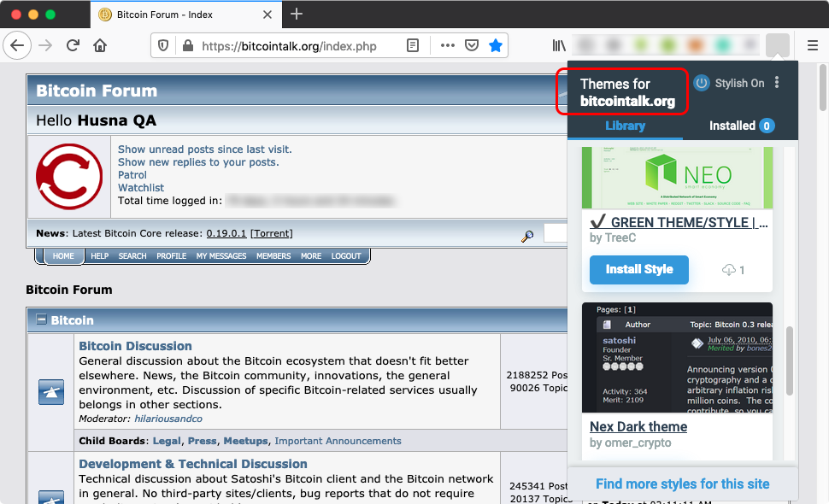The width and height of the screenshot is (829, 504).
Task: Open a new browser tab
Action: tap(297, 15)
